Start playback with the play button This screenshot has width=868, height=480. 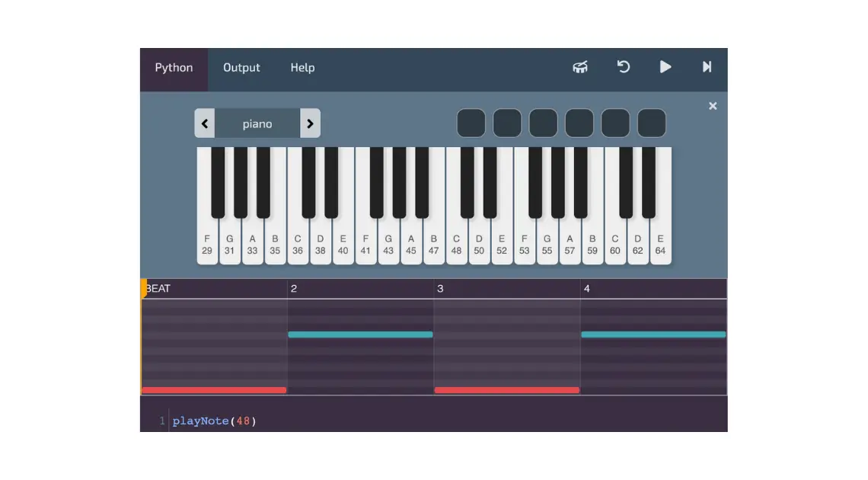tap(665, 67)
